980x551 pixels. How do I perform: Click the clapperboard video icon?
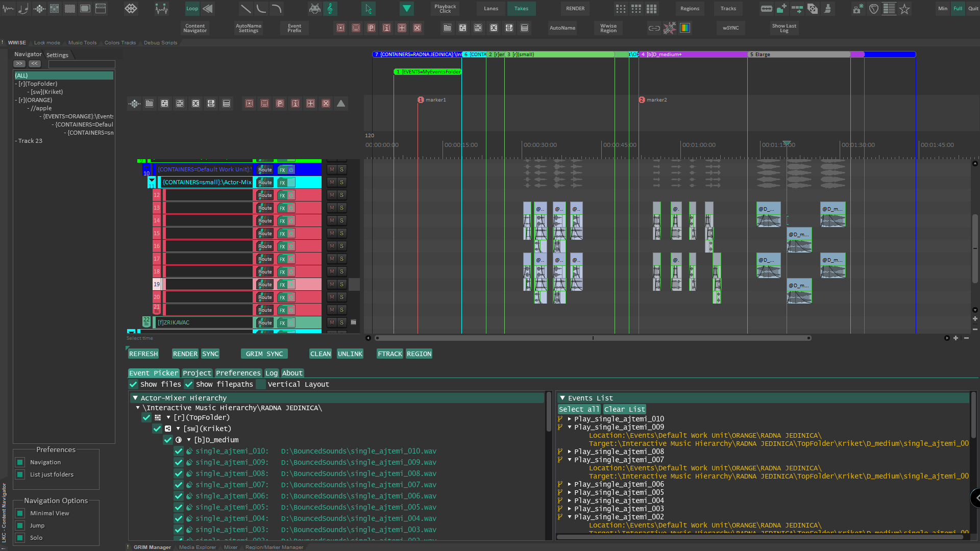click(101, 9)
